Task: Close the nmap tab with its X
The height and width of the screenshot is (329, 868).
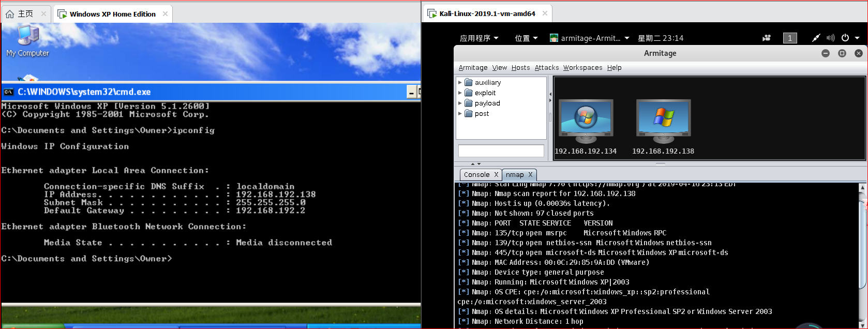Action: pyautogui.click(x=530, y=174)
